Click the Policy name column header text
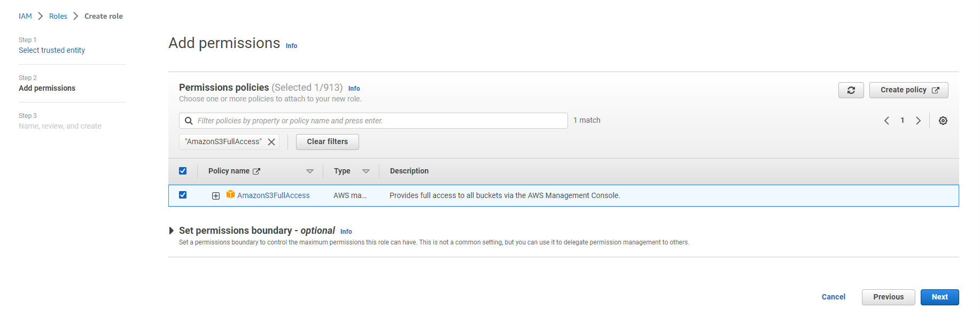 [x=229, y=171]
